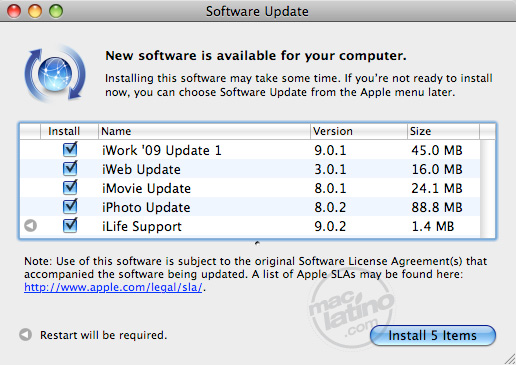Uncheck the iWeb Update install checkbox

[x=70, y=169]
